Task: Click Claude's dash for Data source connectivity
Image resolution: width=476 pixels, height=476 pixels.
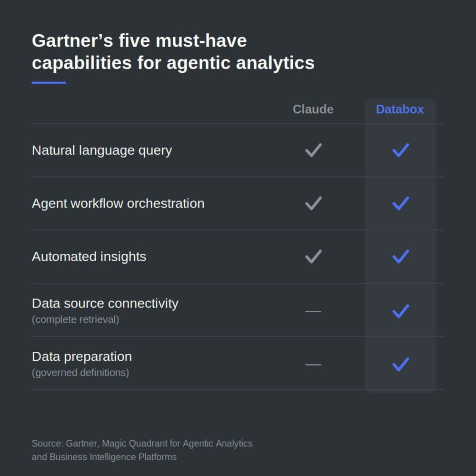Action: point(313,311)
